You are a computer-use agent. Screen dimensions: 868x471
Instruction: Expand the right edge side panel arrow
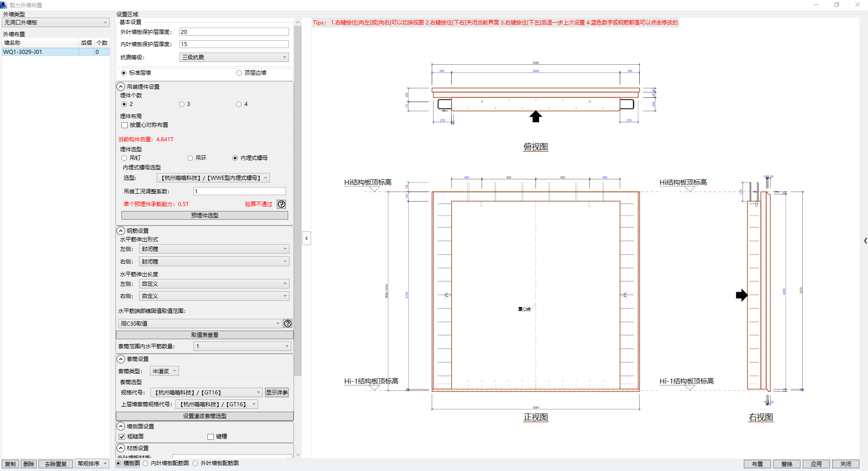click(x=865, y=241)
